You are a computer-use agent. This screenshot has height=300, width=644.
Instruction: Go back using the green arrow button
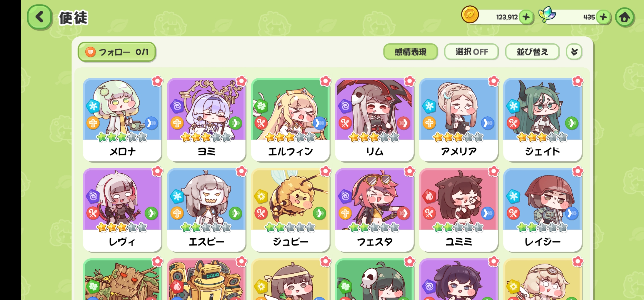(x=39, y=17)
